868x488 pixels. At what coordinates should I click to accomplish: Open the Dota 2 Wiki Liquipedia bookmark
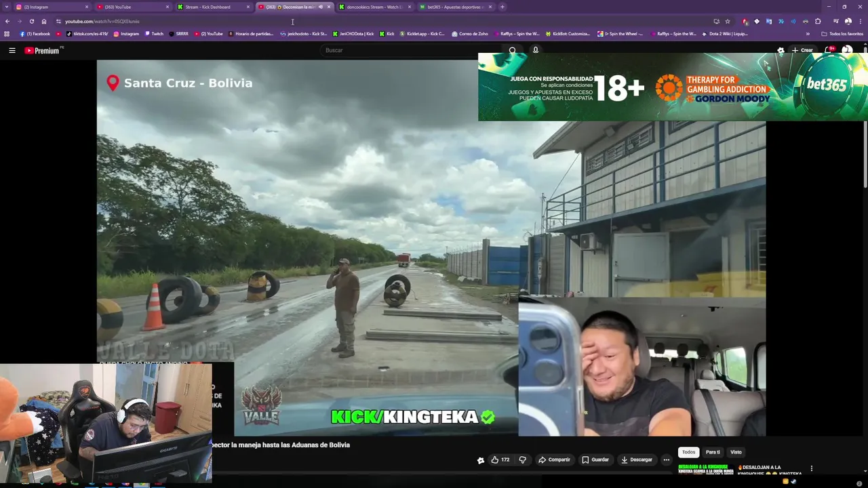point(724,33)
